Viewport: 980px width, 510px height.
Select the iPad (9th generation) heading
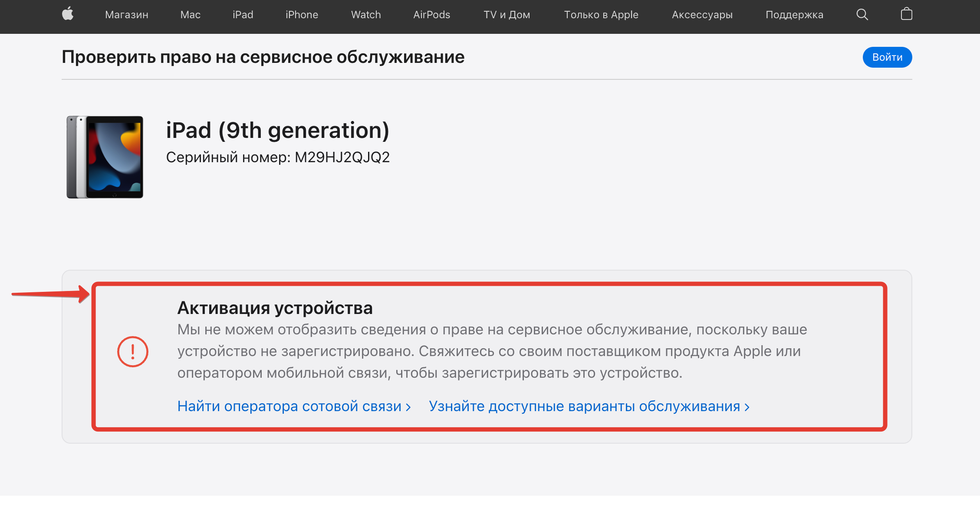coord(278,130)
